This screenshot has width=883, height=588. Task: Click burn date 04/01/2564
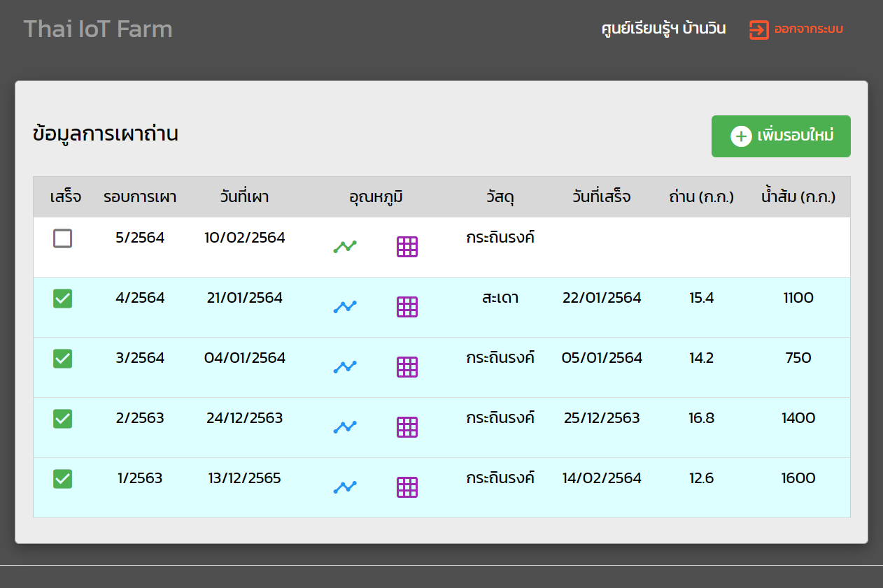click(x=245, y=358)
